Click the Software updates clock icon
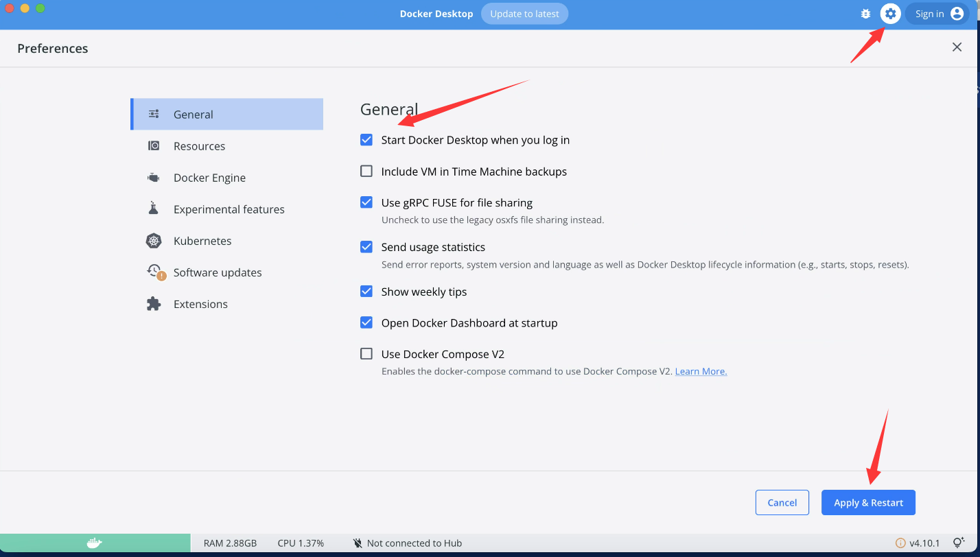This screenshot has height=557, width=980. click(154, 272)
